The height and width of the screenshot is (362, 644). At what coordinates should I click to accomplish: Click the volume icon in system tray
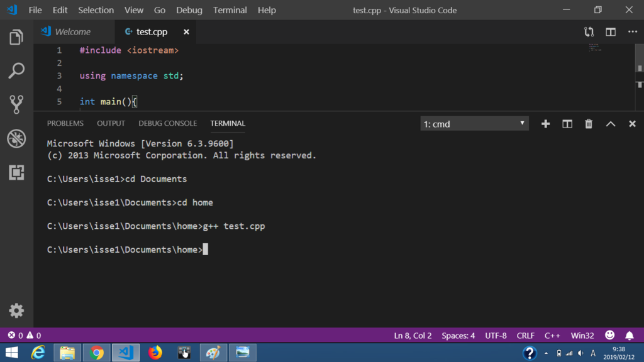(580, 353)
